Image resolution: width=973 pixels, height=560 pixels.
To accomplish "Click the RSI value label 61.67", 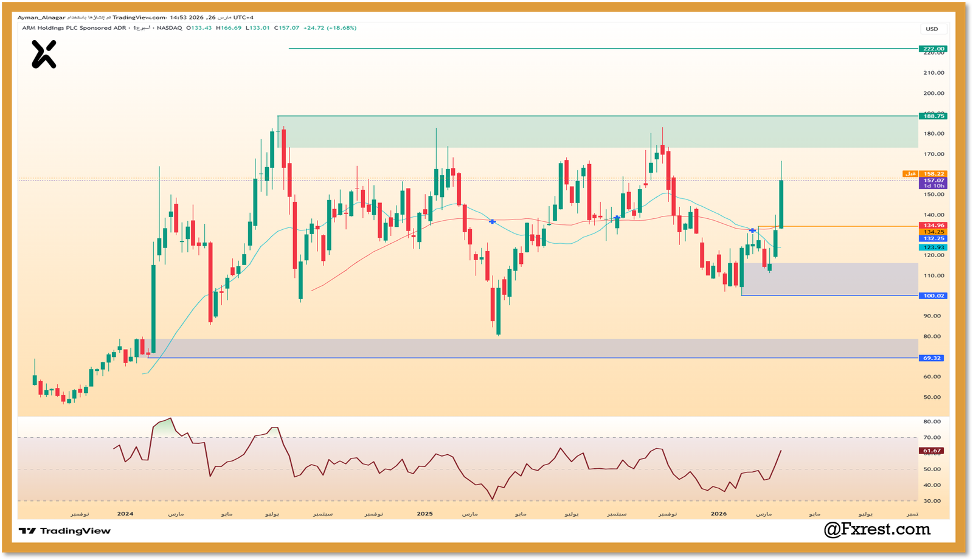I will coord(932,451).
